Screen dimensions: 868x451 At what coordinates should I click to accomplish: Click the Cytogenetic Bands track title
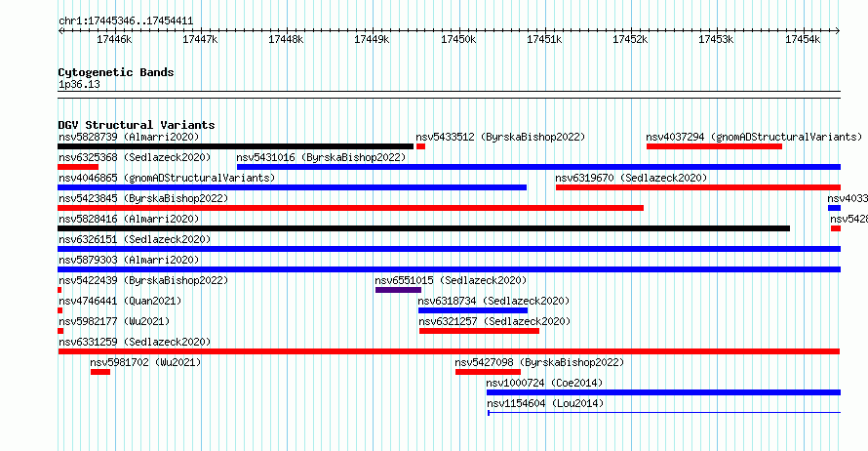116,72
